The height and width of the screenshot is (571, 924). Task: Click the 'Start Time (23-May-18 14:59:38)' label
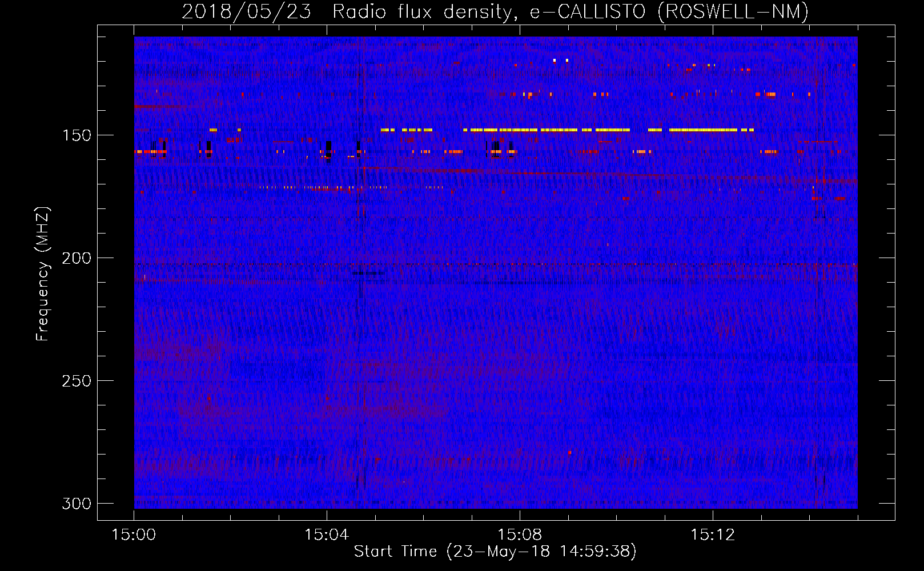pos(495,552)
